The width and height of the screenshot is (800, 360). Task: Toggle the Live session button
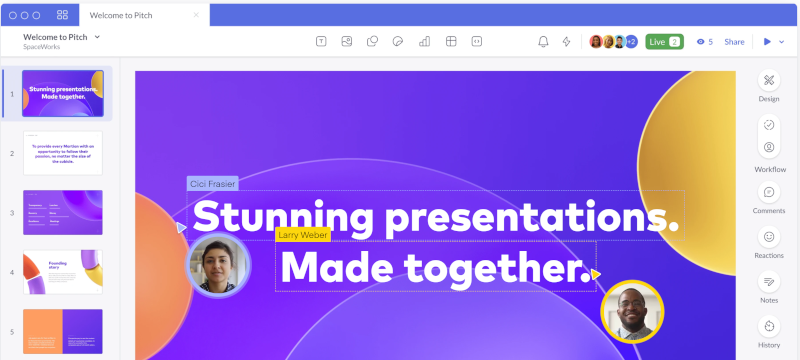click(x=664, y=42)
